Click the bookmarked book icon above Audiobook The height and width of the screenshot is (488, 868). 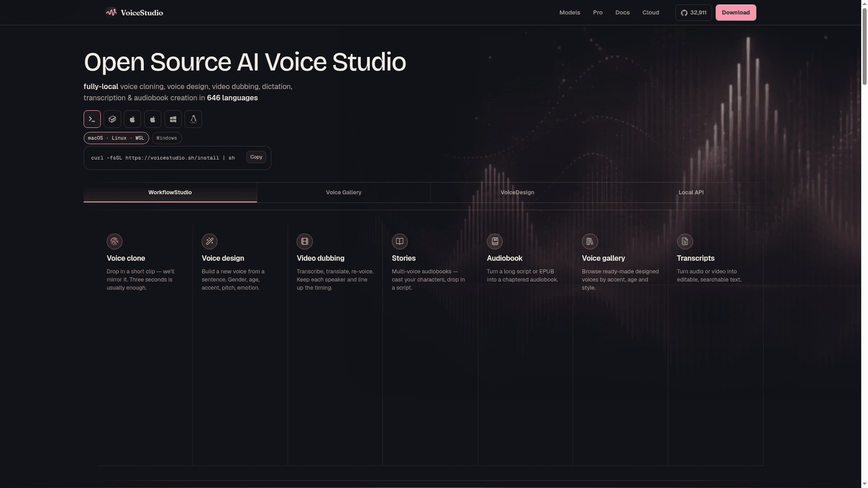point(495,241)
